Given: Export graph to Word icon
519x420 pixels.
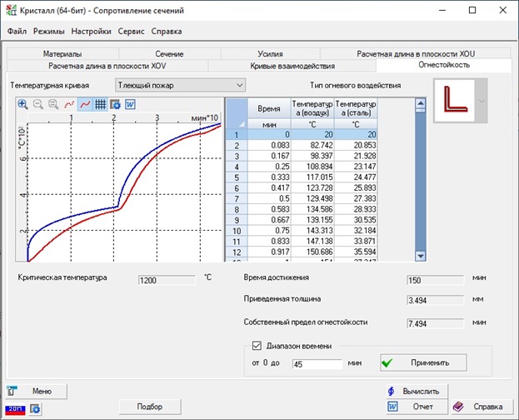Looking at the screenshot, I should (130, 104).
